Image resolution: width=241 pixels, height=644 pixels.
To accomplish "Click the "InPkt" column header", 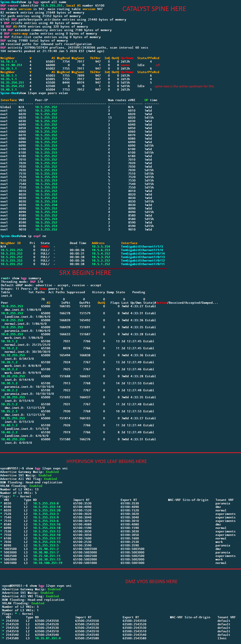I will (x=66, y=303).
